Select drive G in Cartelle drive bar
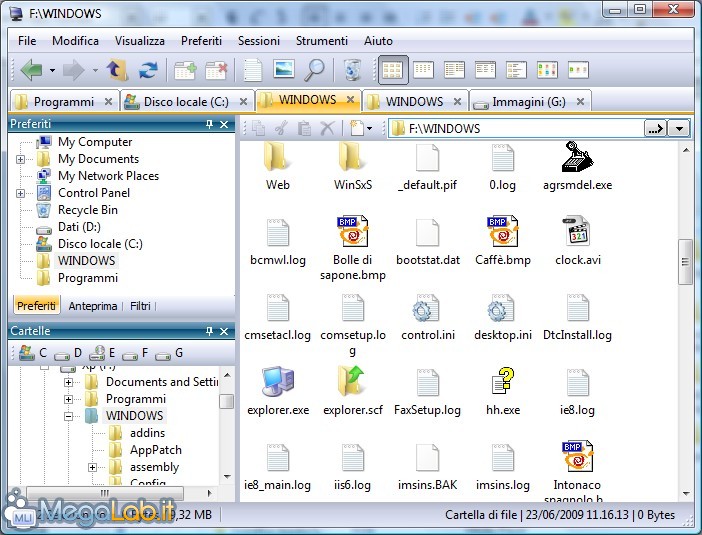 pyautogui.click(x=169, y=353)
